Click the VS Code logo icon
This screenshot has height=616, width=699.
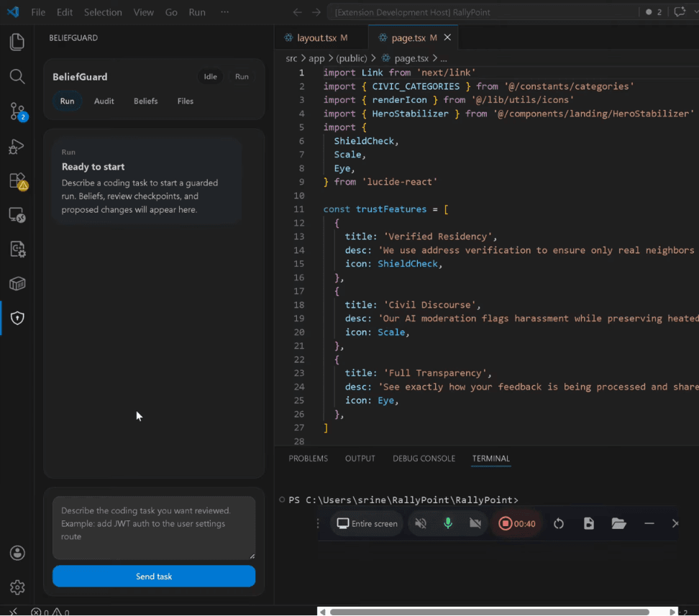pyautogui.click(x=13, y=12)
